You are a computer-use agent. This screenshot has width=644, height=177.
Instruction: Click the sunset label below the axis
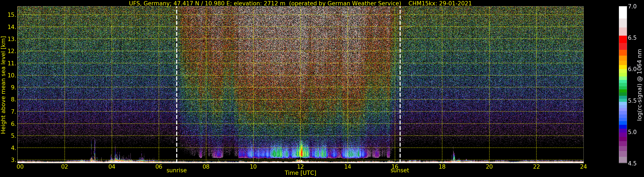coord(400,171)
